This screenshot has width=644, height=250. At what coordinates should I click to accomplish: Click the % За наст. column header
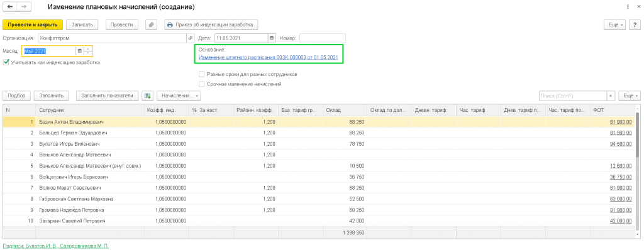tap(211, 110)
